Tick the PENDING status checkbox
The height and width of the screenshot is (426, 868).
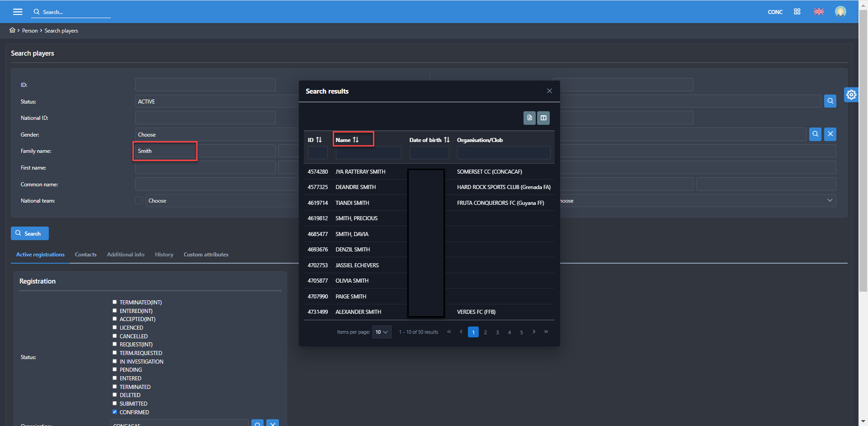pos(115,369)
